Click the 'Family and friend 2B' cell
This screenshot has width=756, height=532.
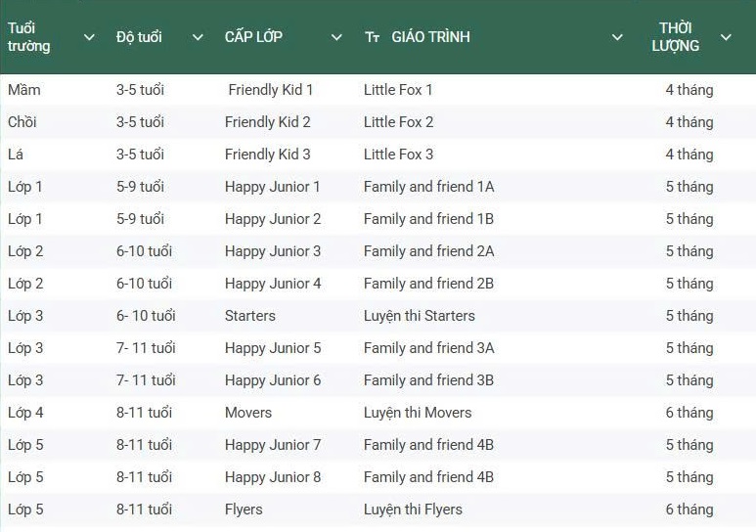pyautogui.click(x=429, y=284)
